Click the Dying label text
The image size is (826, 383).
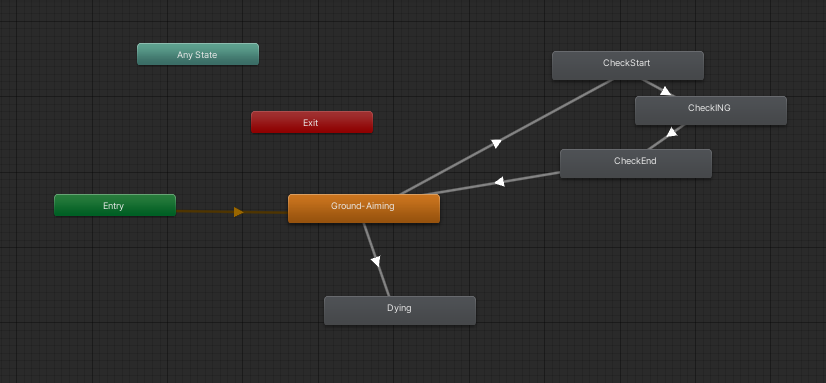[399, 308]
